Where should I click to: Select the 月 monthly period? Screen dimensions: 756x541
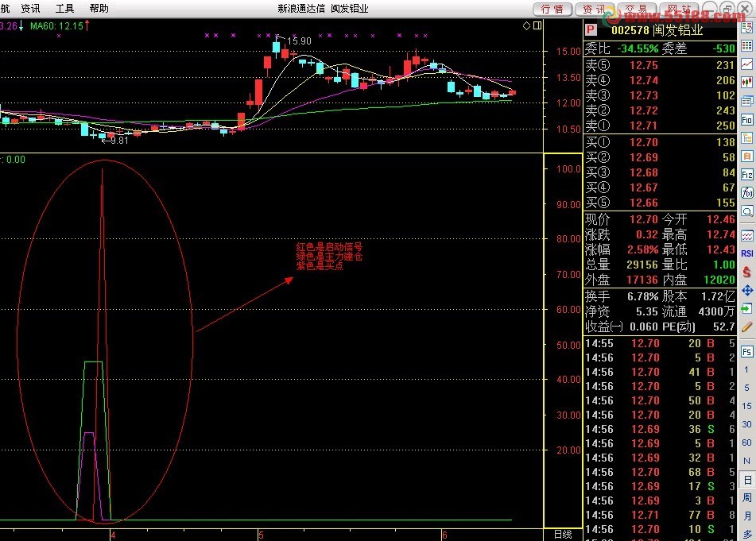pos(746,516)
